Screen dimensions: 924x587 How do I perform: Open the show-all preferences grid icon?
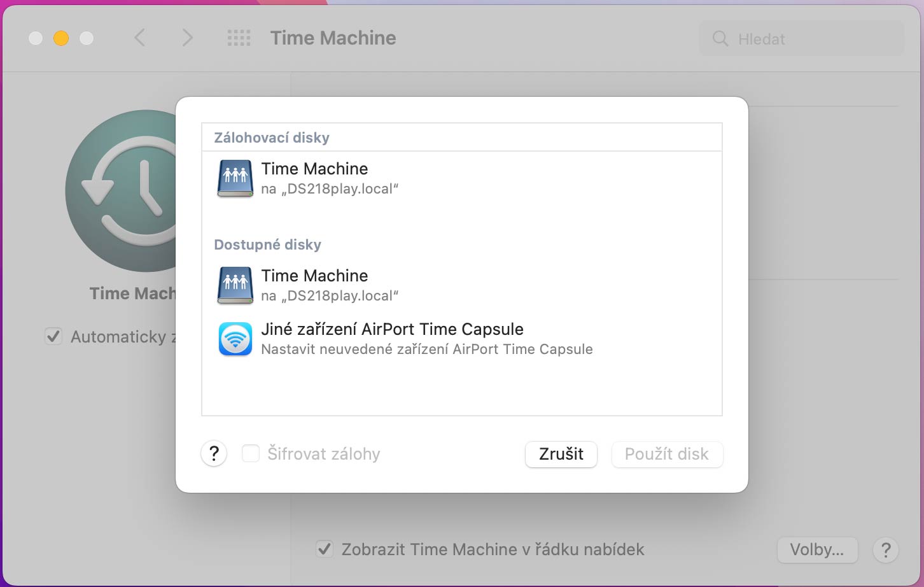(x=239, y=38)
